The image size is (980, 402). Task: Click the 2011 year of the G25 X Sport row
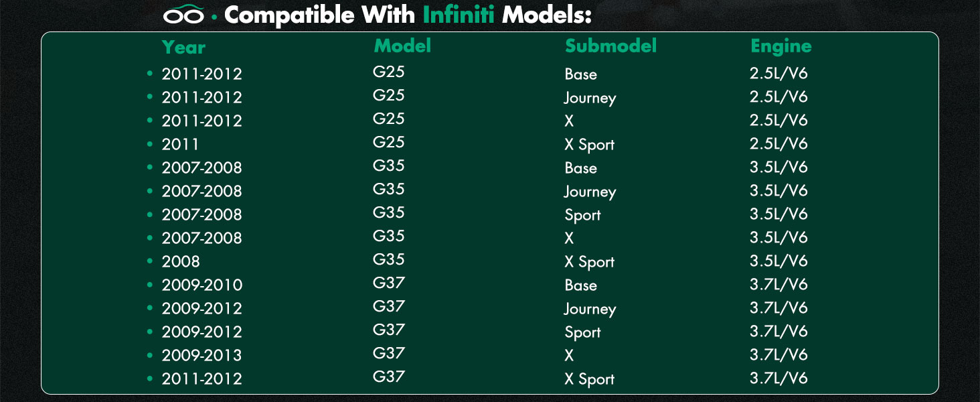tap(180, 144)
